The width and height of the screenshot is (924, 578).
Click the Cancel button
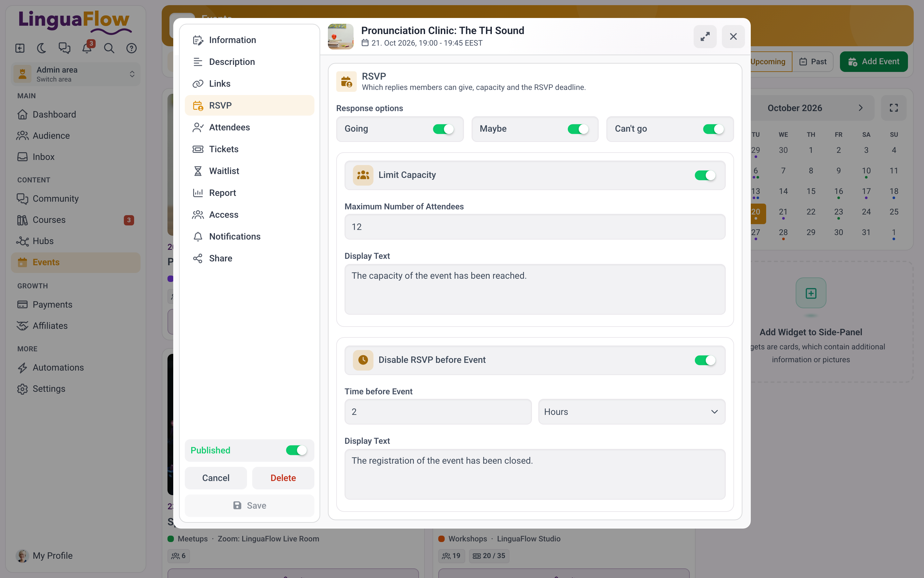tap(216, 478)
